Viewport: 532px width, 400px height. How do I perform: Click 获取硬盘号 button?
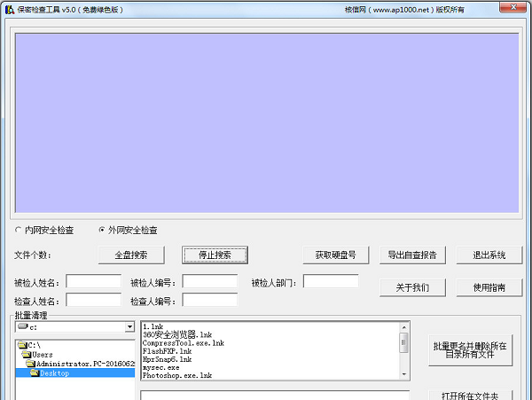[335, 255]
